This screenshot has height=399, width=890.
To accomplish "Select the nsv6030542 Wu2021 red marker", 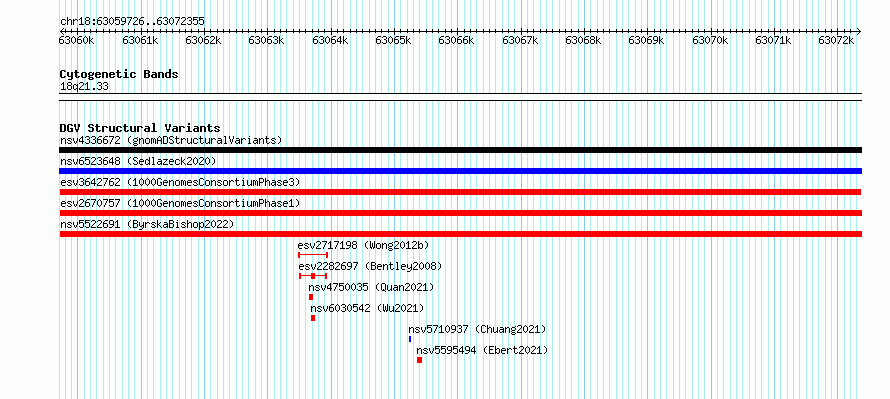I will [x=313, y=318].
